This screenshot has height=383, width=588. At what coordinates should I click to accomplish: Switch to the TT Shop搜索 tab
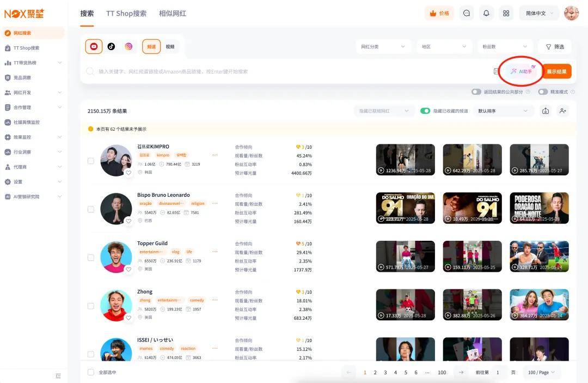coord(126,14)
